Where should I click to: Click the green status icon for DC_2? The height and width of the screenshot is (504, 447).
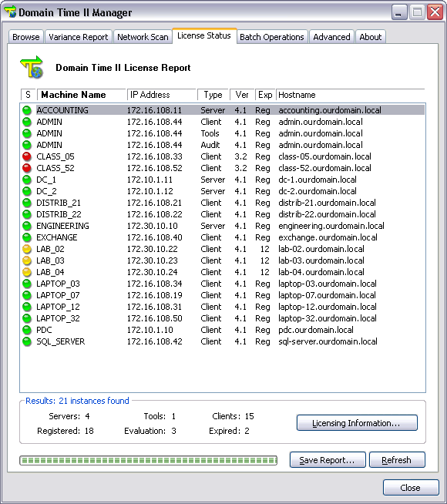27,191
